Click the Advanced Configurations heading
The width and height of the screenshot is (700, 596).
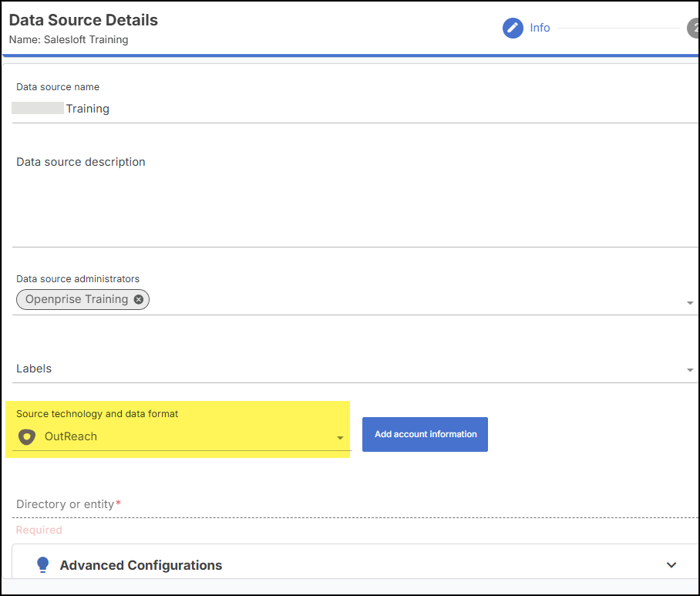tap(141, 565)
